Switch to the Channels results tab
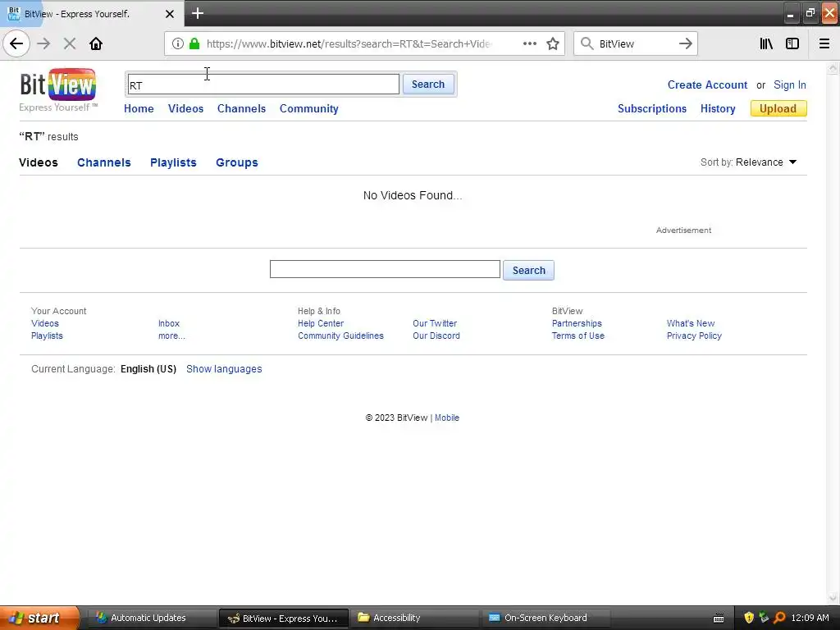840x630 pixels. tap(104, 162)
